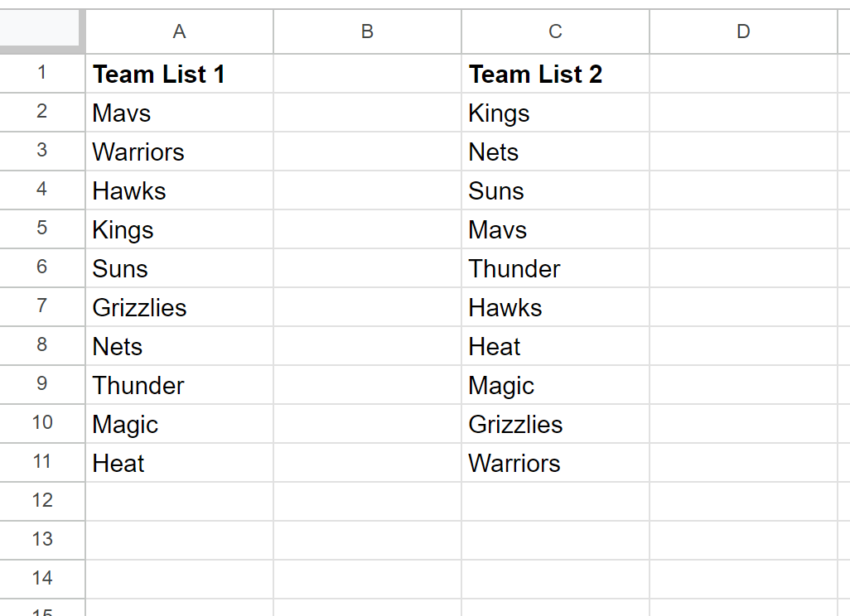Select the Grizzlies cell in column A
Viewport: 850px width, 616px height.
tap(180, 307)
